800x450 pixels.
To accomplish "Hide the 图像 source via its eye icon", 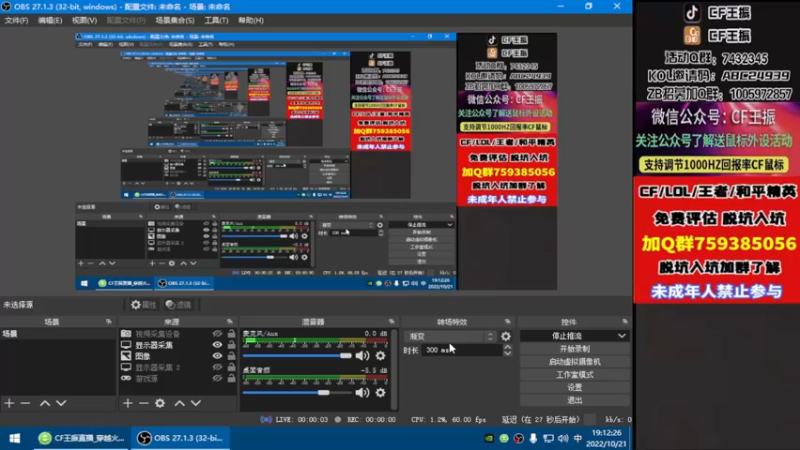I will tap(217, 356).
